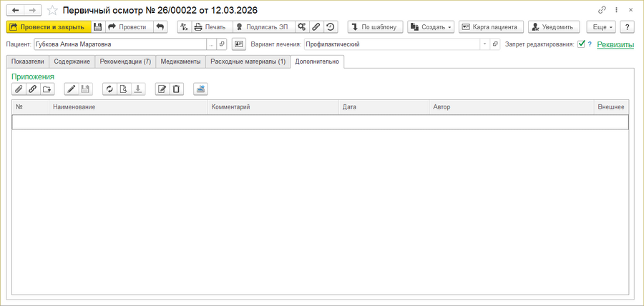Click Вариант лечения field with Профилактический
The height and width of the screenshot is (306, 644).
click(392, 44)
